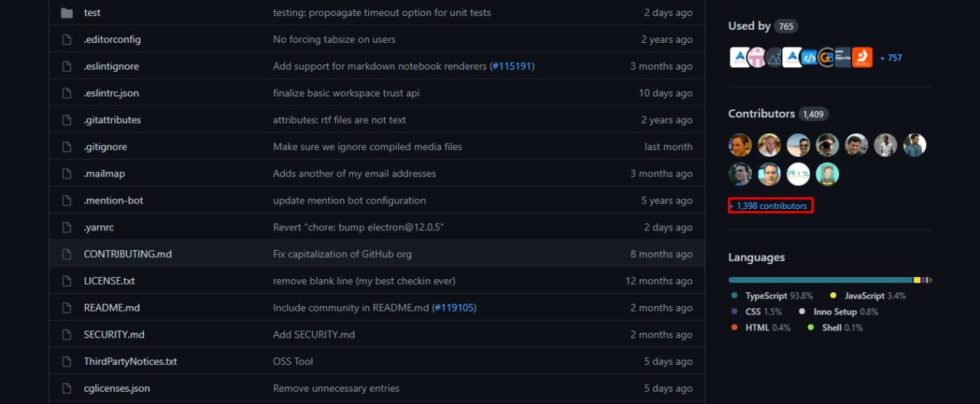980x404 pixels.
Task: Click the orange avatar in Used by list
Action: pyautogui.click(x=862, y=57)
